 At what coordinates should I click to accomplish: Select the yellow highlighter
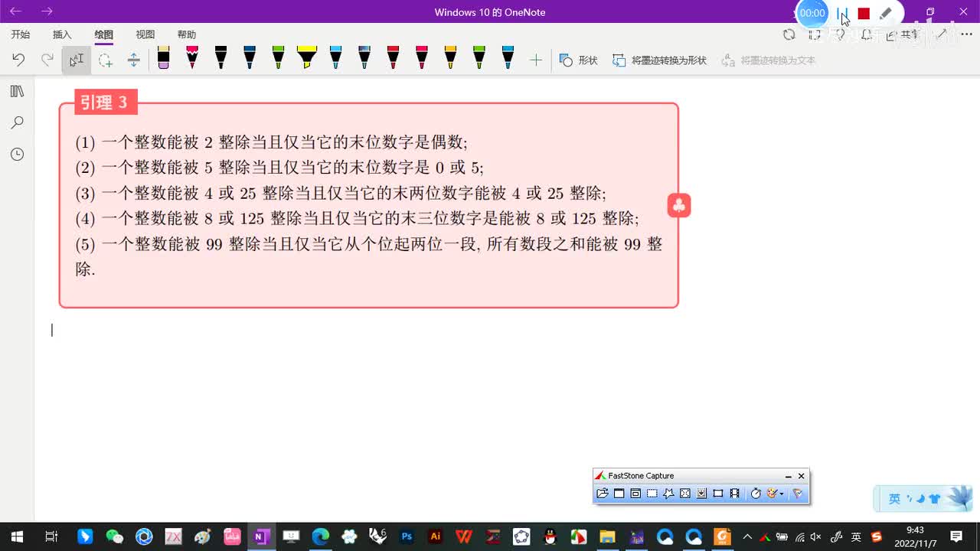pyautogui.click(x=306, y=57)
